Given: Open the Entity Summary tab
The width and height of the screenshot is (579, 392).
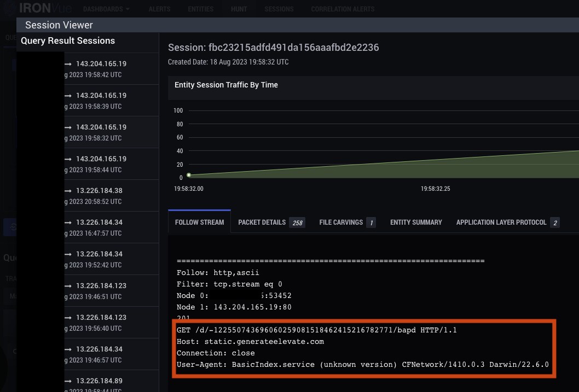Looking at the screenshot, I should (416, 223).
